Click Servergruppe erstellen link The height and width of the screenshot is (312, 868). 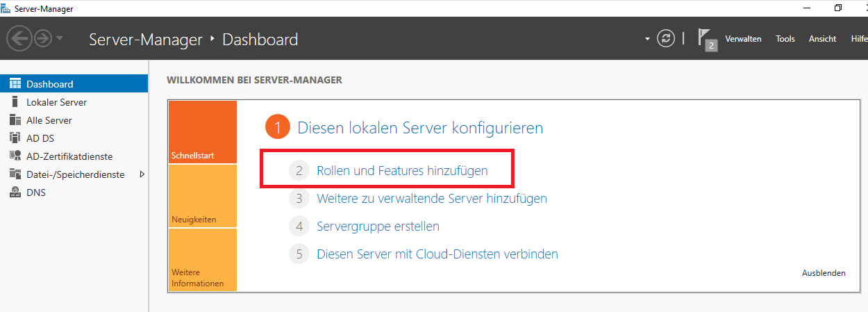378,226
